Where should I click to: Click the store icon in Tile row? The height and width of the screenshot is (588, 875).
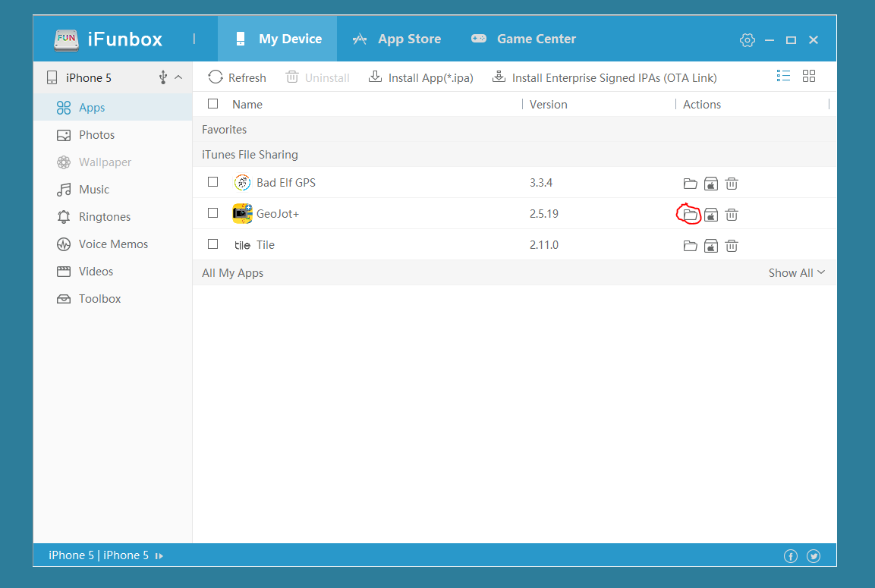[x=711, y=246]
